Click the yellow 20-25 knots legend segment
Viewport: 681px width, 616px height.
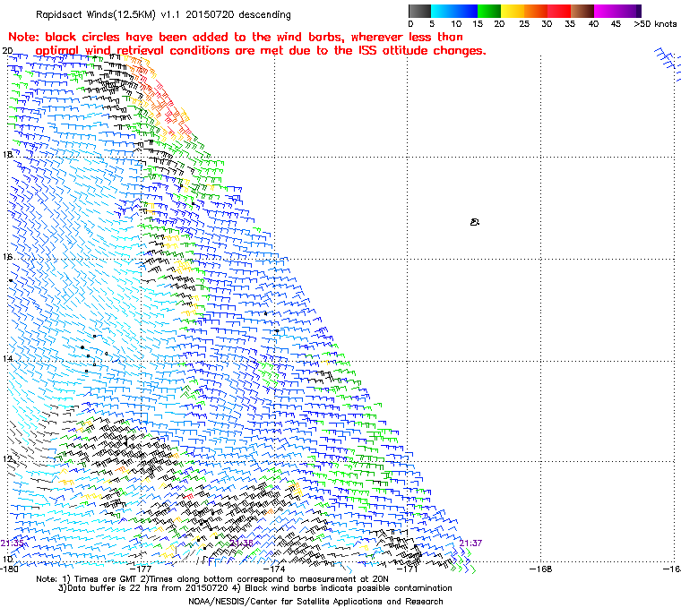click(x=513, y=11)
